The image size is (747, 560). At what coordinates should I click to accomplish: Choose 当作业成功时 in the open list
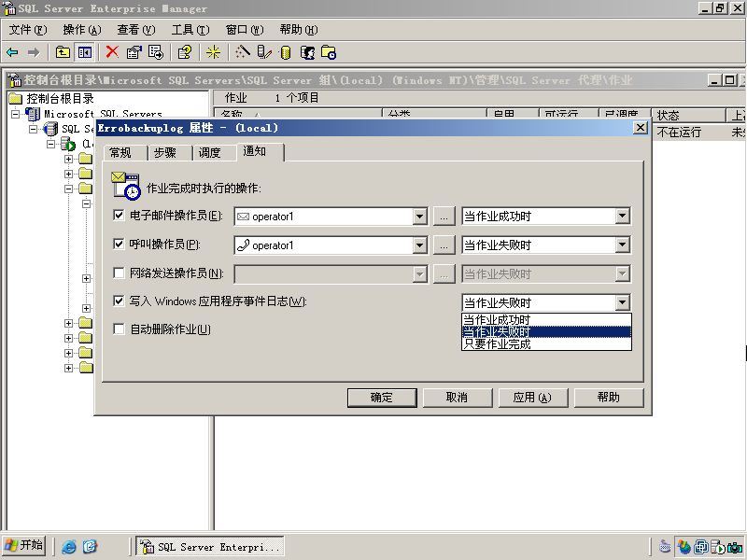pos(546,319)
